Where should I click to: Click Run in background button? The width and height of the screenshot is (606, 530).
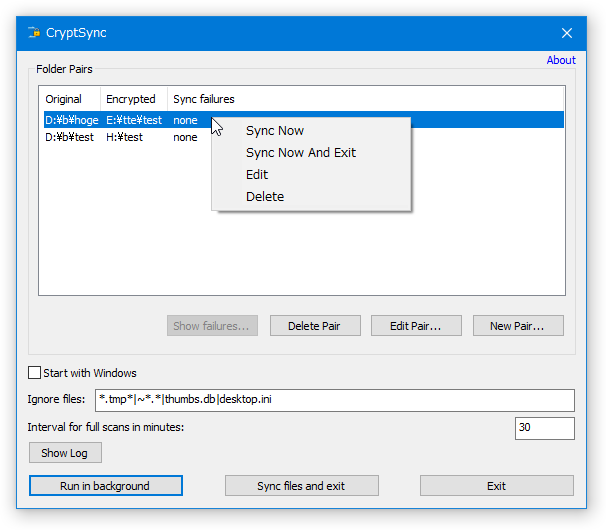tap(106, 486)
